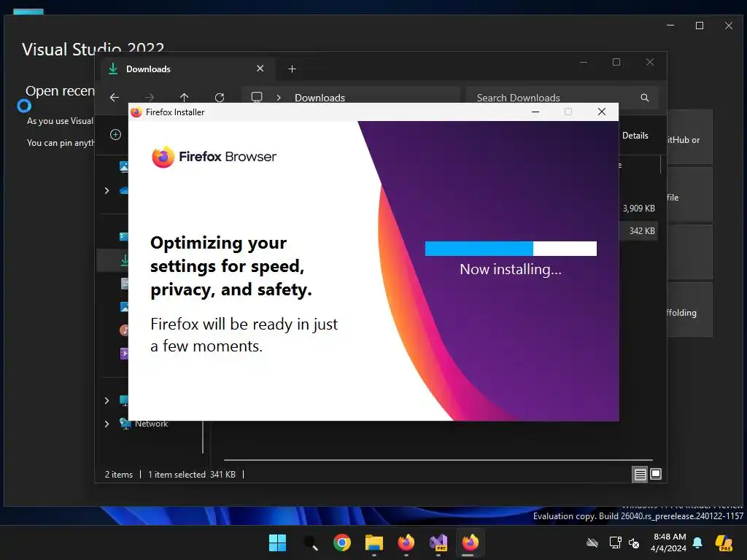Image resolution: width=747 pixels, height=560 pixels.
Task: Close the Downloads tab
Action: (260, 69)
